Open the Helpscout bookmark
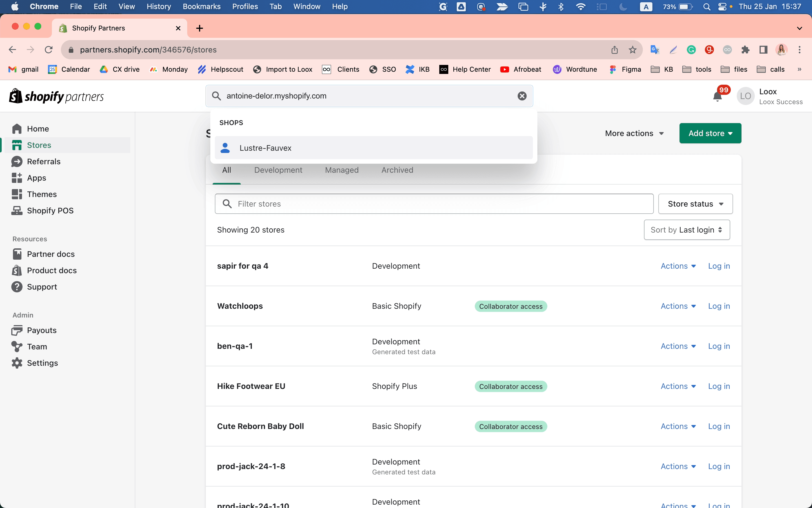812x508 pixels. point(220,69)
